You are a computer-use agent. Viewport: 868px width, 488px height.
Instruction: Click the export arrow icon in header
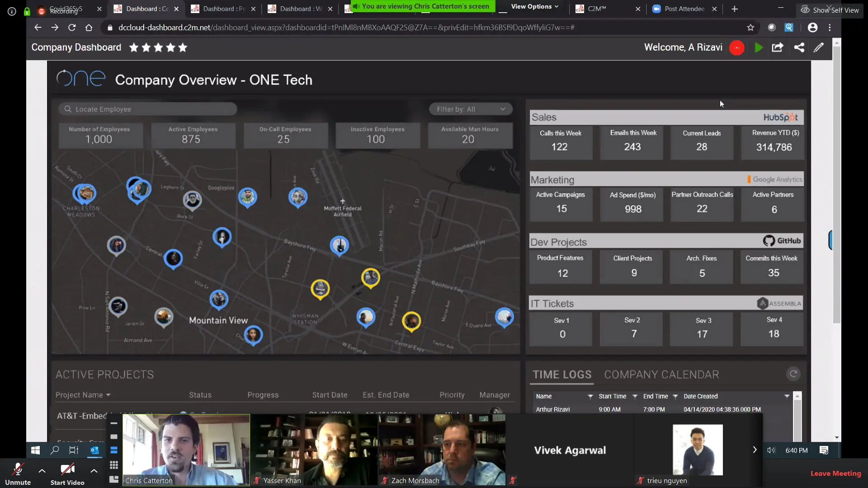pos(777,47)
